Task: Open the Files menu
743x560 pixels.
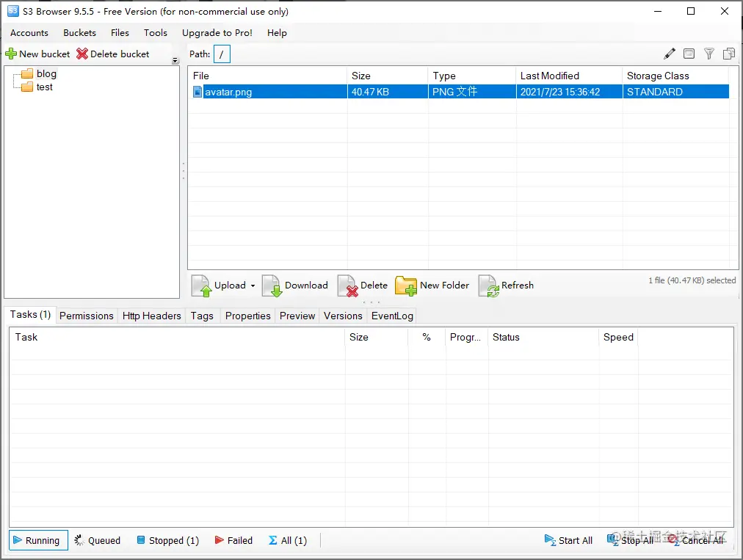Action: pos(120,33)
